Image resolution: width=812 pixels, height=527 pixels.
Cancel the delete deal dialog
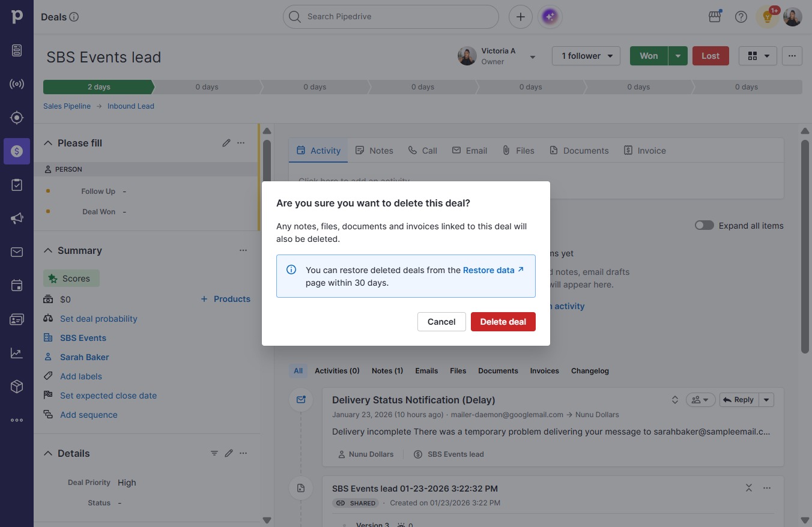coord(441,322)
